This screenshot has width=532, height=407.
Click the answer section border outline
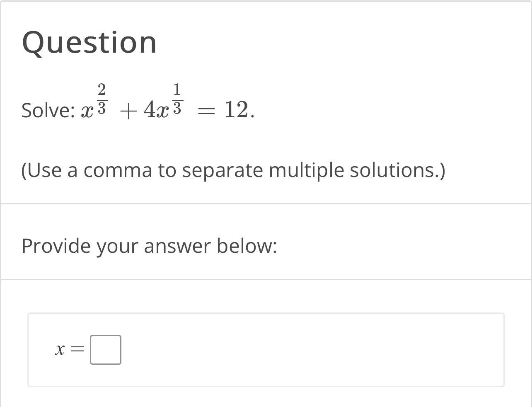pyautogui.click(x=266, y=314)
